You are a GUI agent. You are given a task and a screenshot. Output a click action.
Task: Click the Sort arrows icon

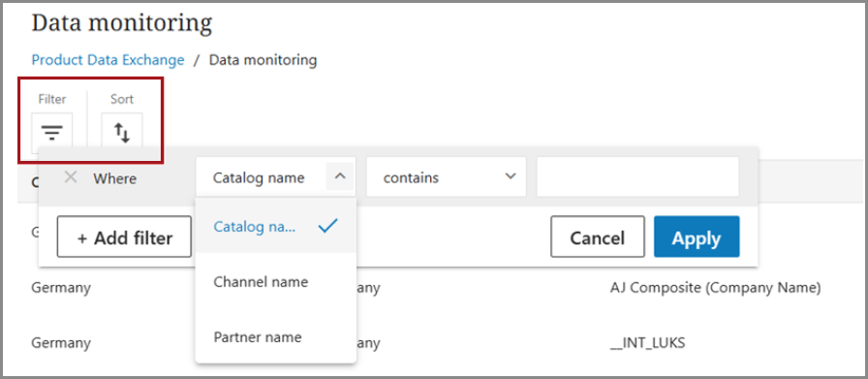coord(122,132)
